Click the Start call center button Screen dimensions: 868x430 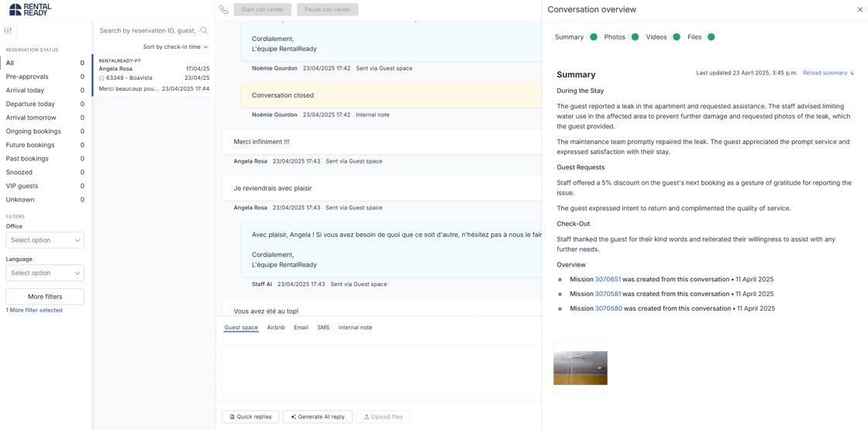point(263,9)
